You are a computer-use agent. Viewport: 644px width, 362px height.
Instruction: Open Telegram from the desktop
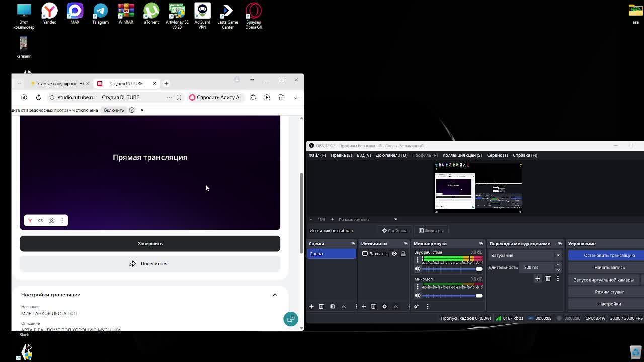(x=100, y=14)
